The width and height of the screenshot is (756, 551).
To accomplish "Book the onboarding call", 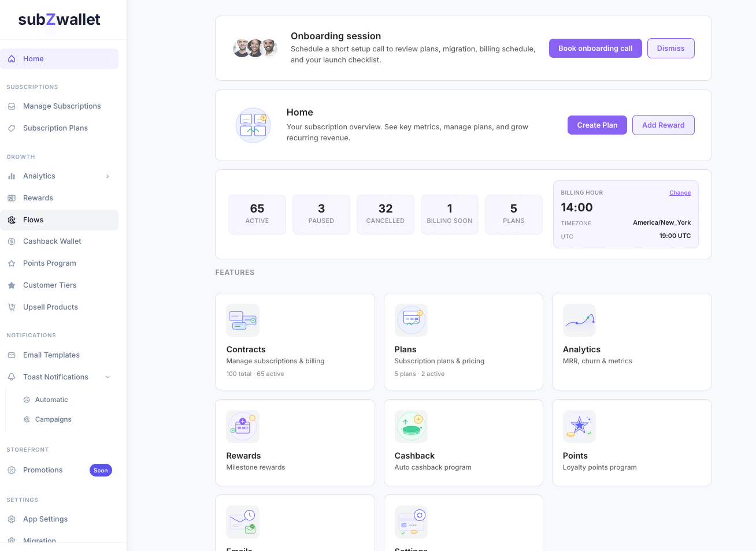I will [x=595, y=49].
